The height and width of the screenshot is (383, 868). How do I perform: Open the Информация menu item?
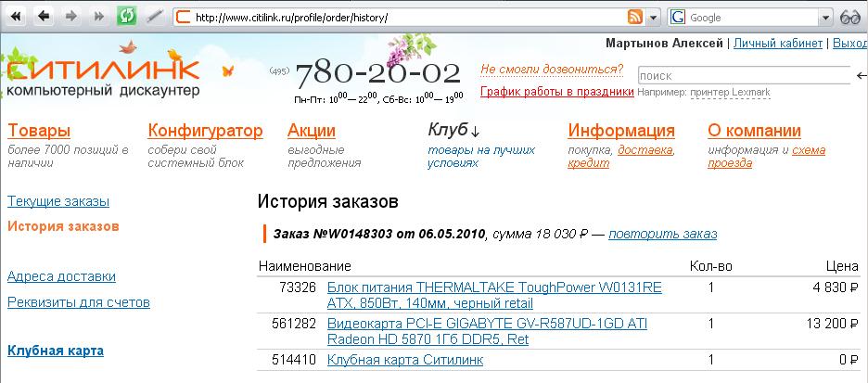621,131
